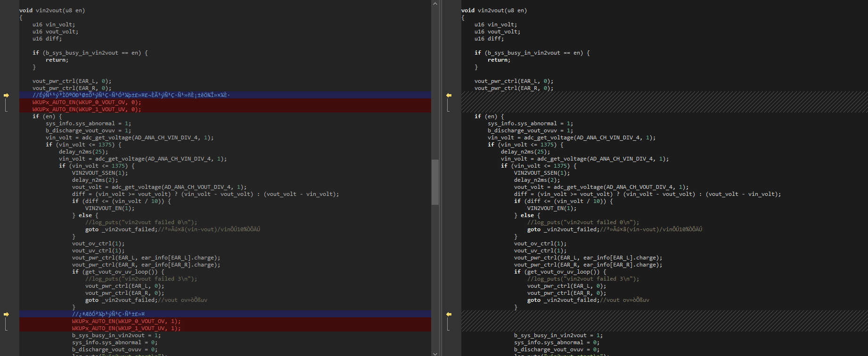Image resolution: width=868 pixels, height=356 pixels.
Task: Click 'u16 diff;' line in left pane
Action: [x=47, y=39]
